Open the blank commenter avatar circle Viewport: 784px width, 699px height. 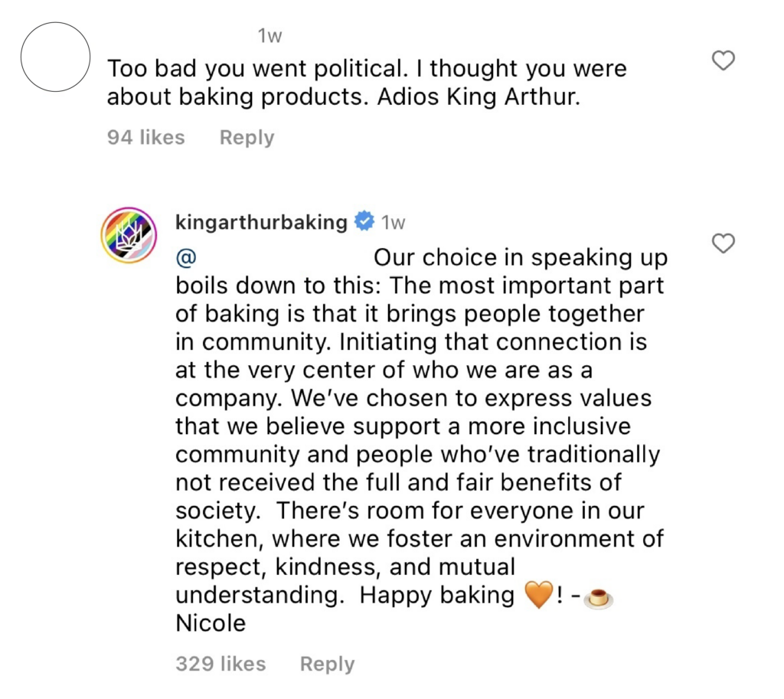55,57
